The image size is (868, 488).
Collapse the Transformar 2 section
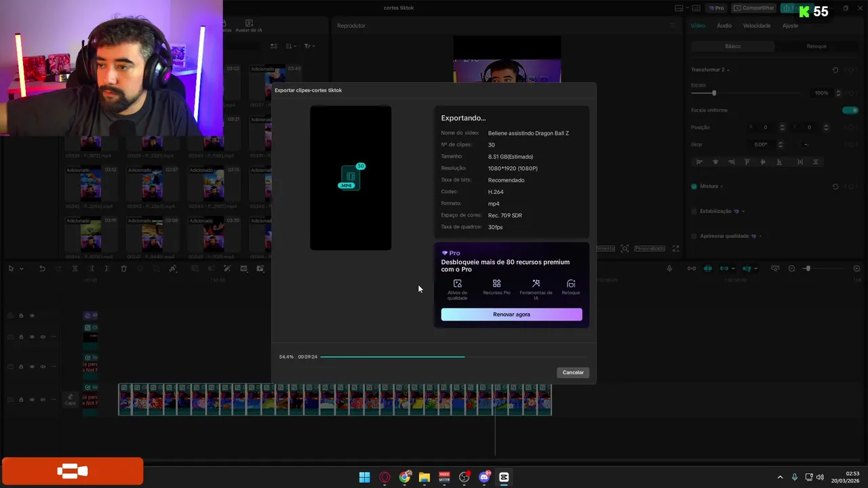728,70
